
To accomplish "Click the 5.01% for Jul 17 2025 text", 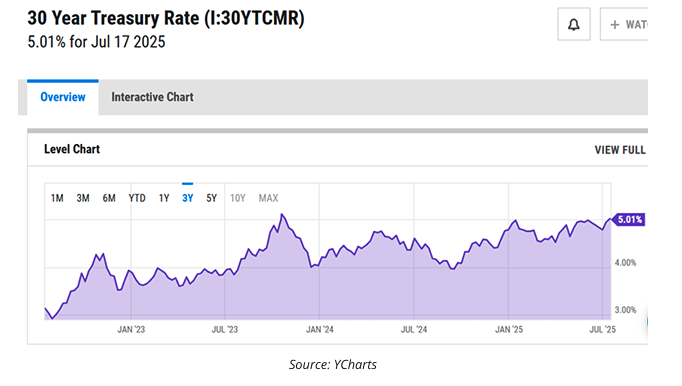I will [x=97, y=42].
